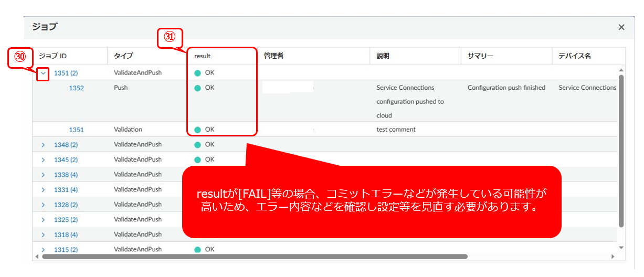Expand job 1338 row chevron

[44, 175]
